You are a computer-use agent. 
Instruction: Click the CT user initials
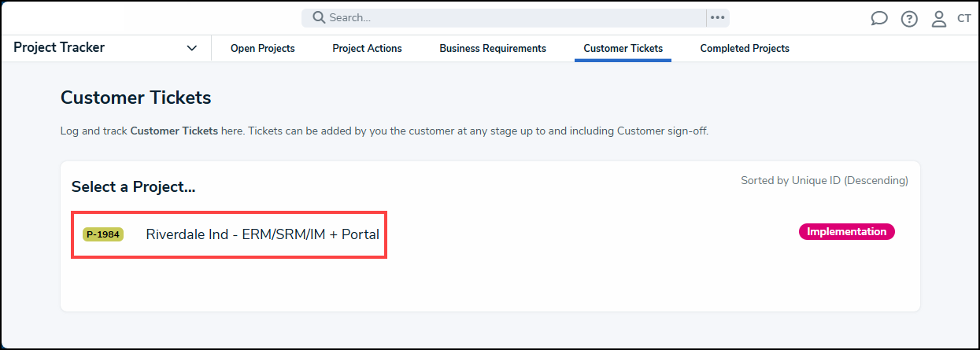pyautogui.click(x=963, y=18)
